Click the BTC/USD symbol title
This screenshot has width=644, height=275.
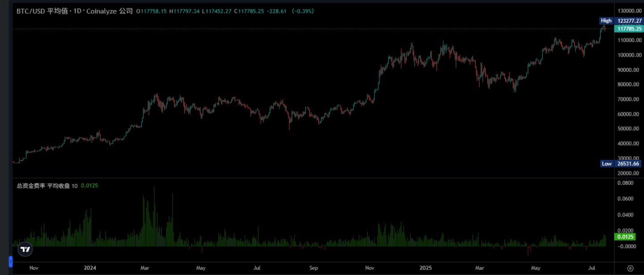point(31,11)
